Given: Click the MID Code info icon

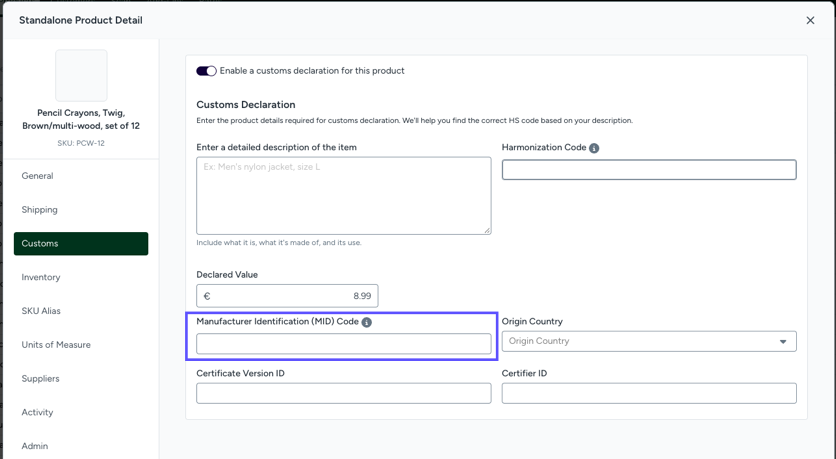Looking at the screenshot, I should (x=366, y=322).
